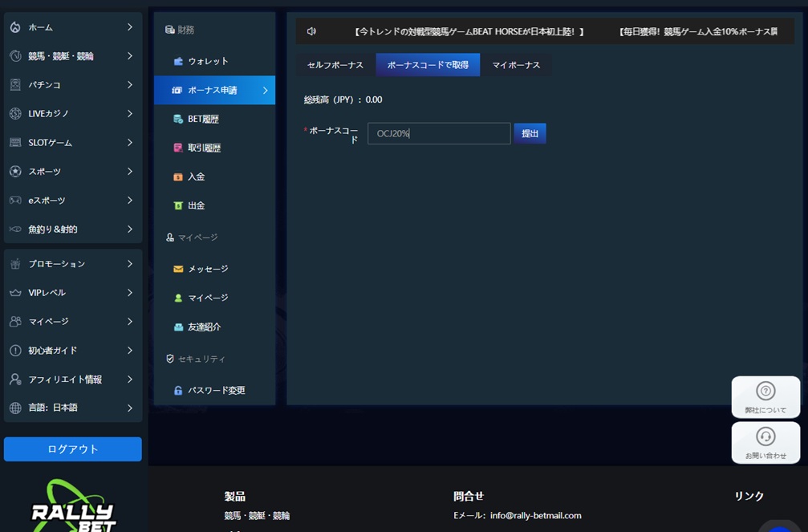
Task: Expand the SLOTゲーム chevron
Action: coord(130,142)
